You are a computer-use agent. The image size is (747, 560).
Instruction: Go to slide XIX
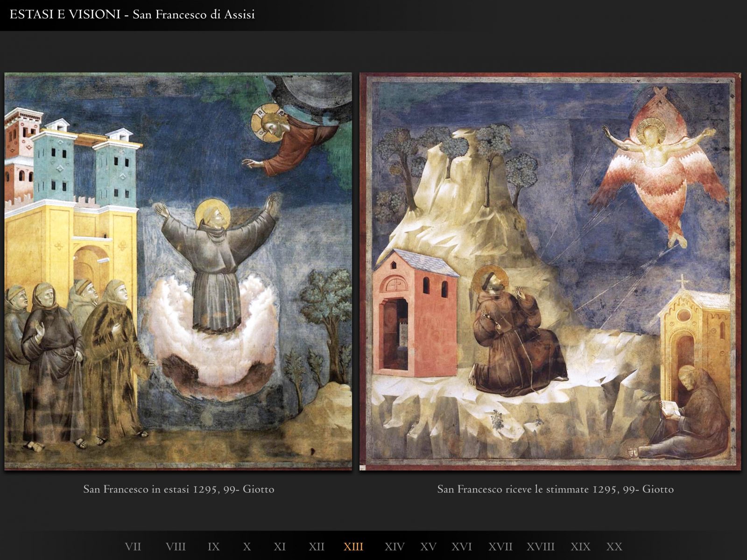tap(580, 546)
